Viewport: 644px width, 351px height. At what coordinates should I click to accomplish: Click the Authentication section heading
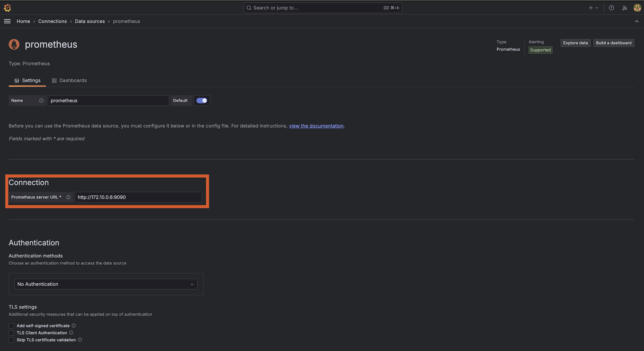point(34,243)
